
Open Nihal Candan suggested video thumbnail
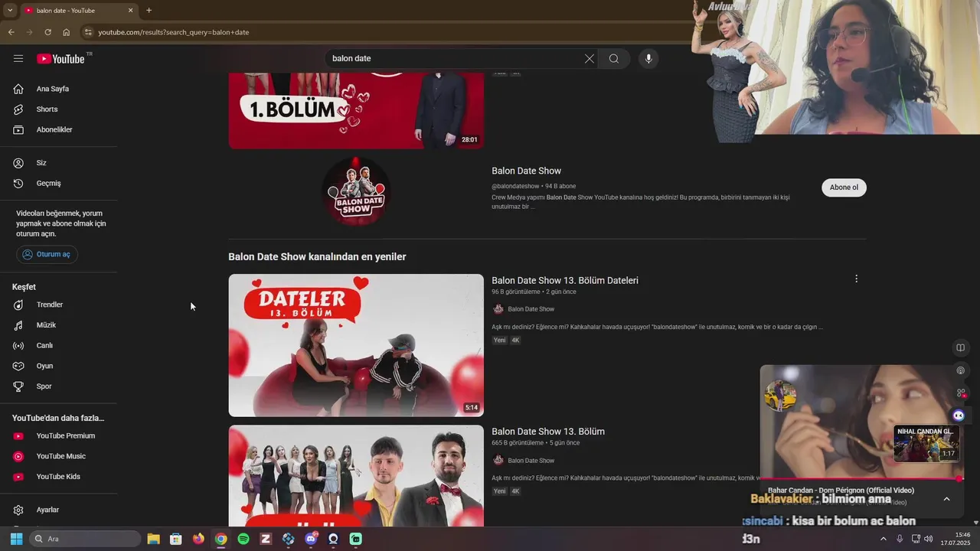pyautogui.click(x=926, y=443)
